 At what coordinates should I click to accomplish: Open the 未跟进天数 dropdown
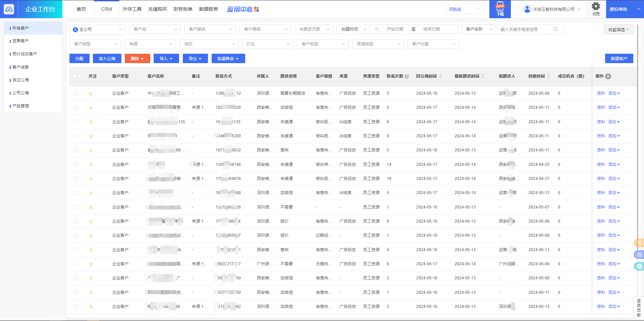pyautogui.click(x=314, y=30)
